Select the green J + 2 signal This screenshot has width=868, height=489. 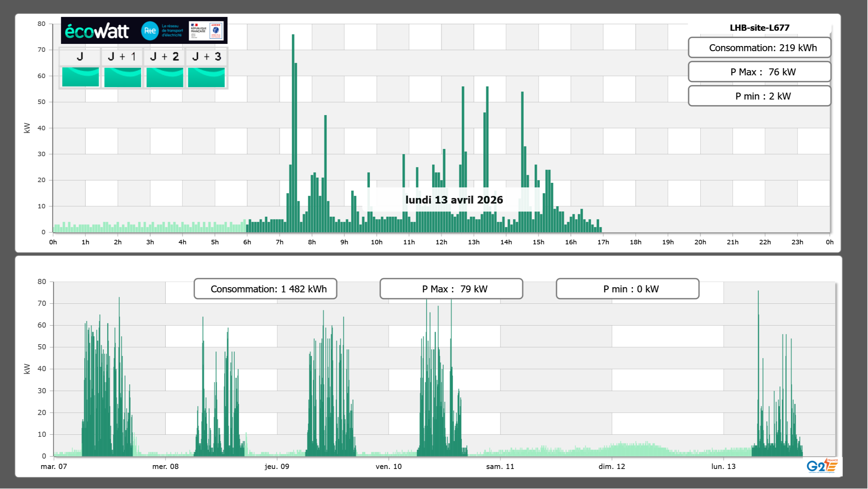pos(165,77)
